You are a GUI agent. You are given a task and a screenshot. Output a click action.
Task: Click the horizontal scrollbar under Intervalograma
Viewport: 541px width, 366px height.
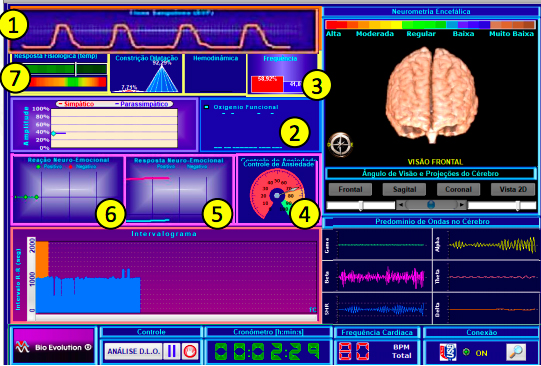point(176,317)
